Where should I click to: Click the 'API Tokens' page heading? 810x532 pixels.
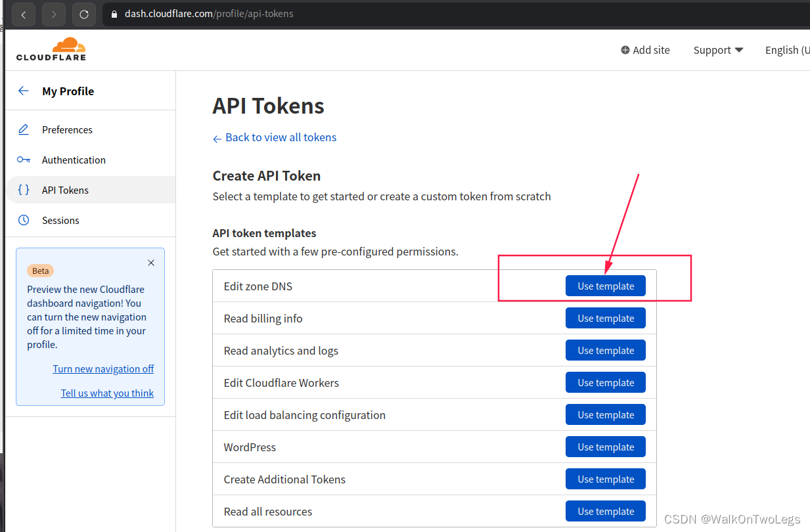(x=269, y=106)
